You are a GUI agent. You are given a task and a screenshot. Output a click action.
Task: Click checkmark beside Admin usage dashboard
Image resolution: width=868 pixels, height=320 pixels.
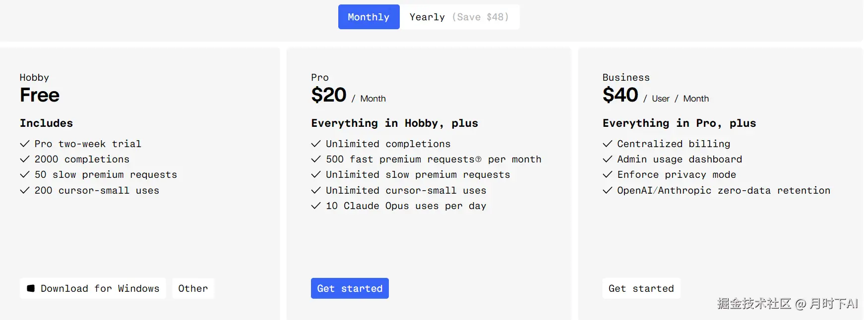coord(607,160)
